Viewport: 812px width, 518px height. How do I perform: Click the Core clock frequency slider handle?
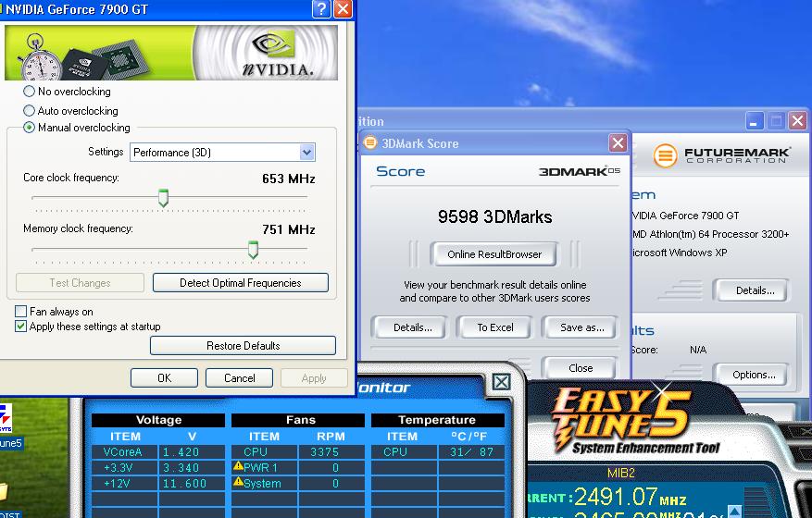pyautogui.click(x=163, y=198)
